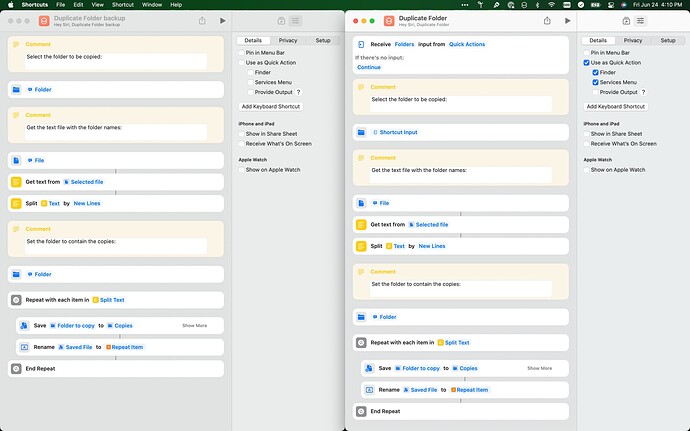Uncheck Use as Quick Action in Duplicate Folder window
690x431 pixels.
tap(587, 63)
